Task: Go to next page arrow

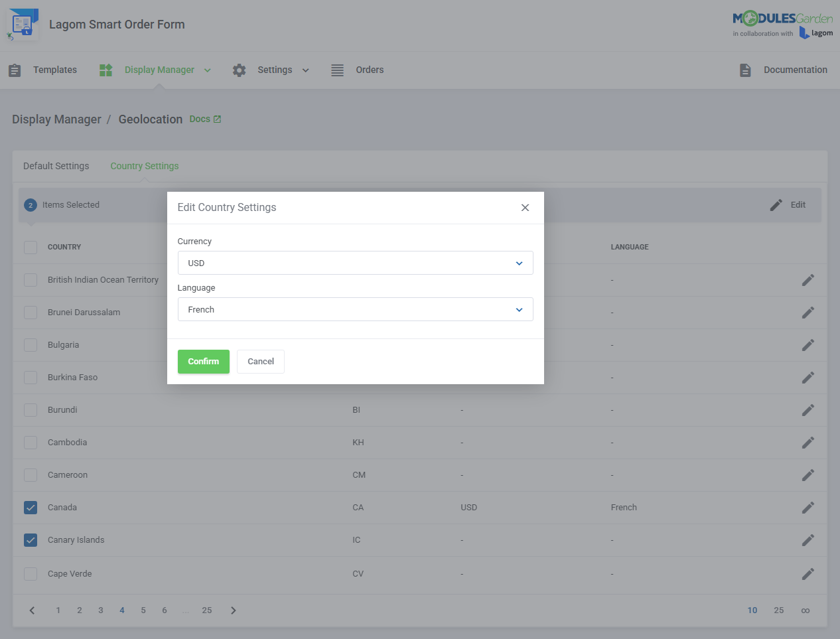Action: [x=233, y=610]
